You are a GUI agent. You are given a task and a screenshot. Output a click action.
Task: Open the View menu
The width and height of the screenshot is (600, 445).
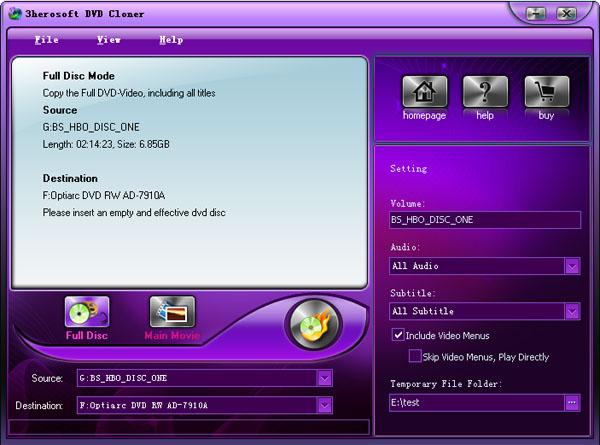[109, 40]
